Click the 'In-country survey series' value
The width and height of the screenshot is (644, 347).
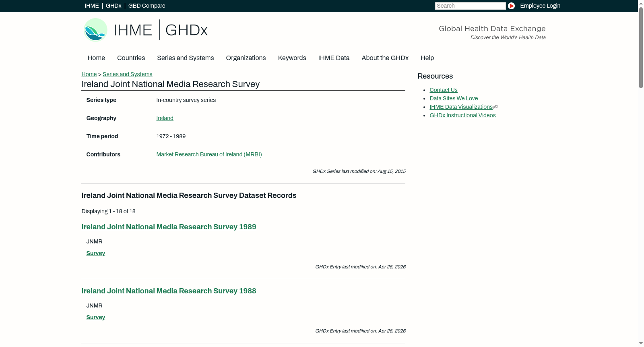pos(186,100)
